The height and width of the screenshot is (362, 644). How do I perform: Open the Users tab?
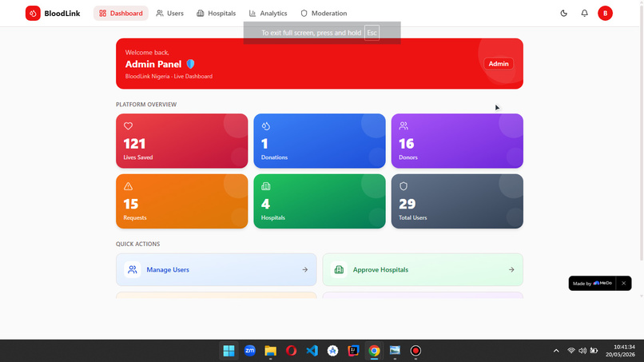coord(169,13)
